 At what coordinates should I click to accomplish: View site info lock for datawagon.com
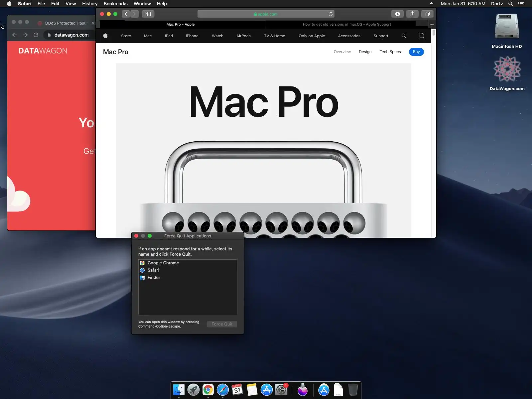click(x=49, y=35)
